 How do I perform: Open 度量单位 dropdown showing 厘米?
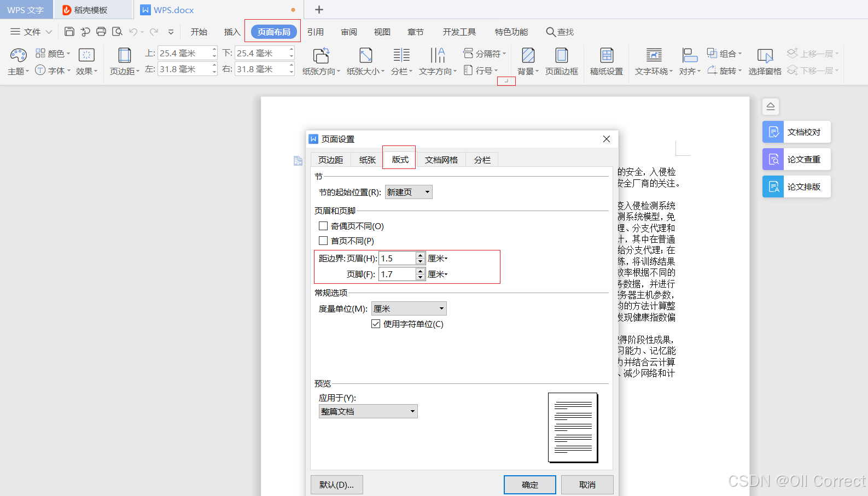tap(409, 308)
